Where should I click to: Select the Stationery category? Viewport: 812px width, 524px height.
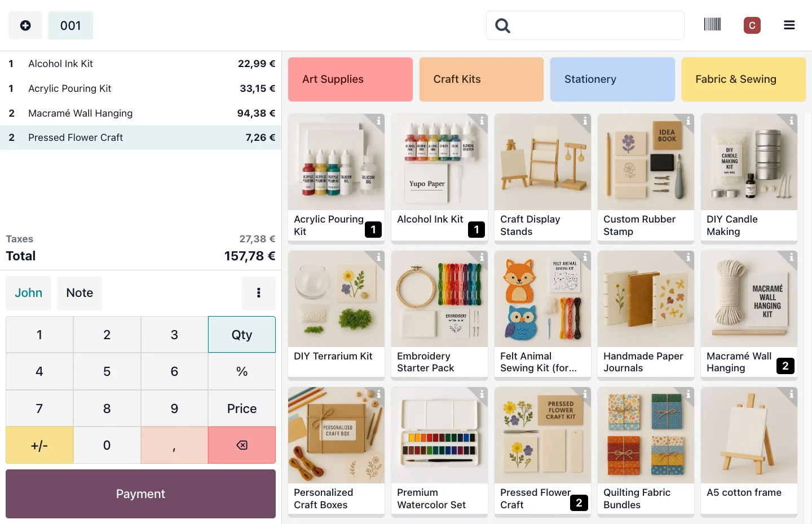[x=612, y=79]
